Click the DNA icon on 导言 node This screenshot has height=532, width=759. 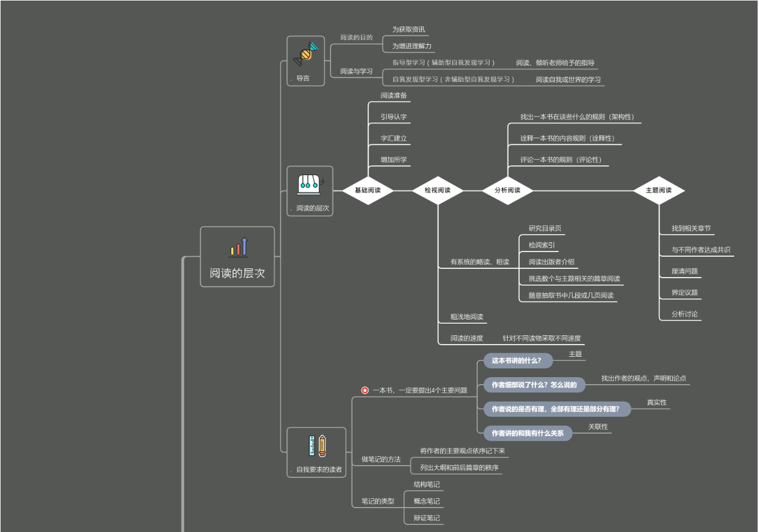pos(306,54)
